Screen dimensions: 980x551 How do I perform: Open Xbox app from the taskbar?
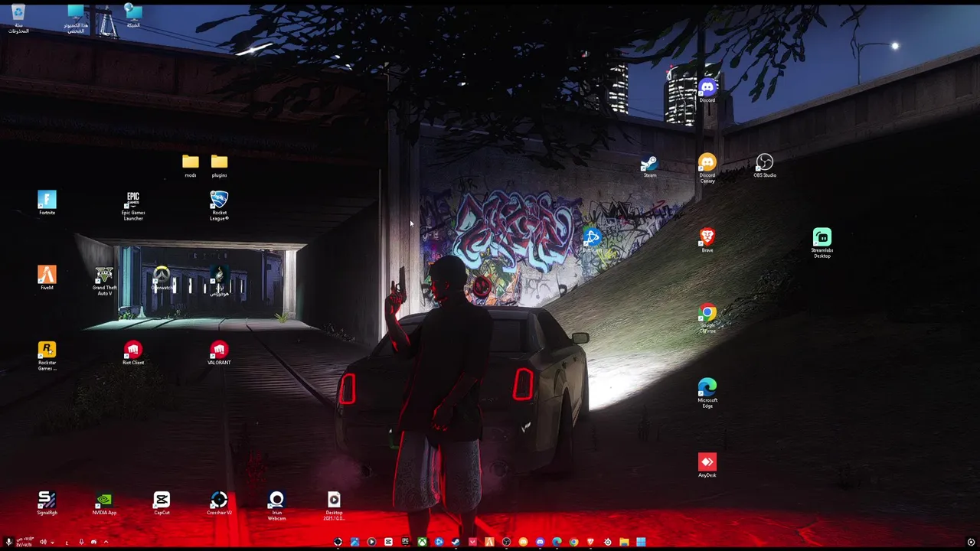423,542
